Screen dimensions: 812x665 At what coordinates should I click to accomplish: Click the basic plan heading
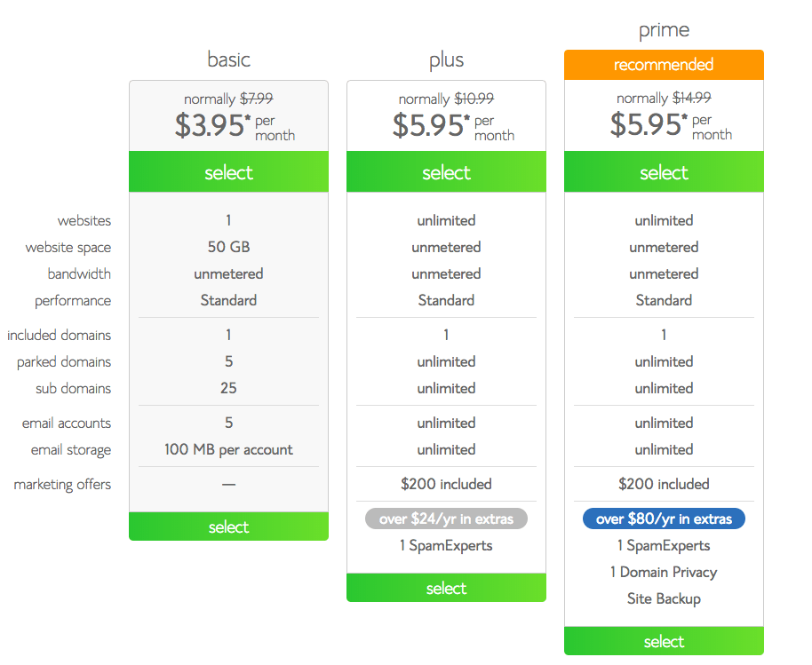point(228,59)
